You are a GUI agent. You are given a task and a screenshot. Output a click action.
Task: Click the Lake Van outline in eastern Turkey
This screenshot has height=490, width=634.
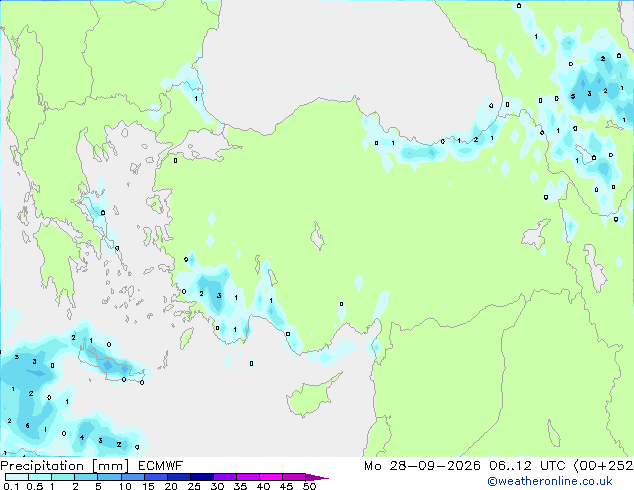tap(536, 234)
